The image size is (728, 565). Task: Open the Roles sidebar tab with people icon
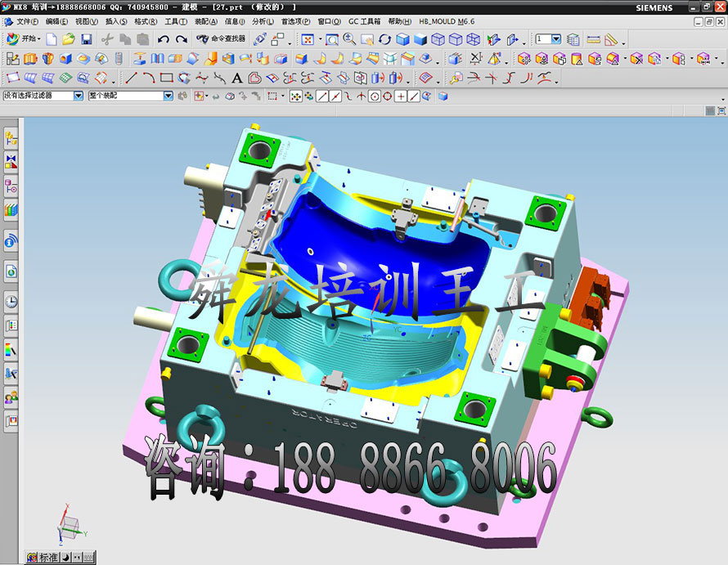(11, 397)
